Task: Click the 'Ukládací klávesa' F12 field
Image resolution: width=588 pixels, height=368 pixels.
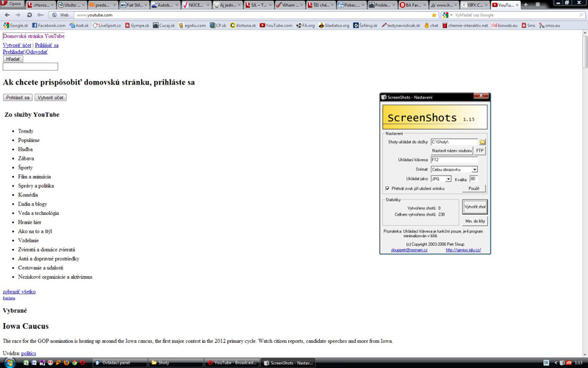Action: point(454,160)
